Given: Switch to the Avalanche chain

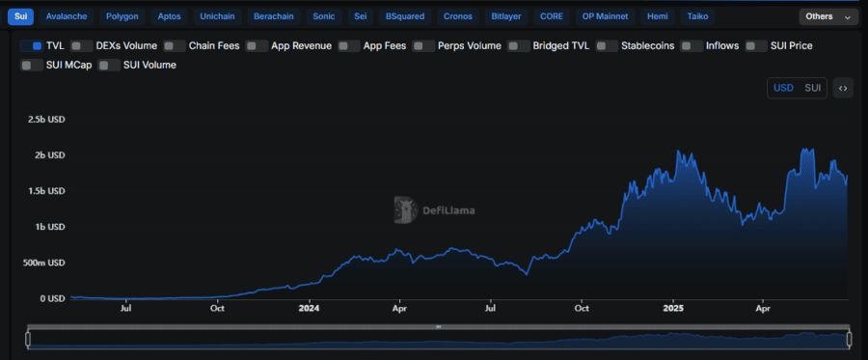Looking at the screenshot, I should (x=67, y=16).
